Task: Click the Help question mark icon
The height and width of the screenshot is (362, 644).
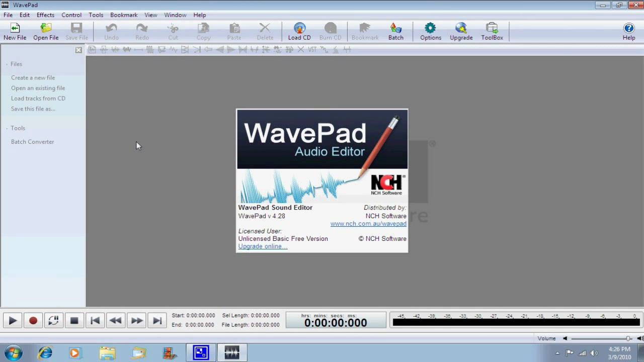Action: point(629,31)
